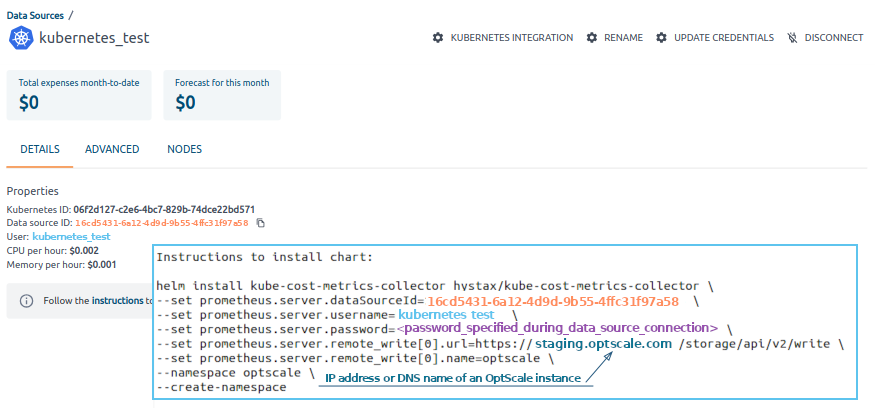This screenshot has height=417, width=875.
Task: Click the remote_write[0].name=optscale line
Action: (x=355, y=358)
